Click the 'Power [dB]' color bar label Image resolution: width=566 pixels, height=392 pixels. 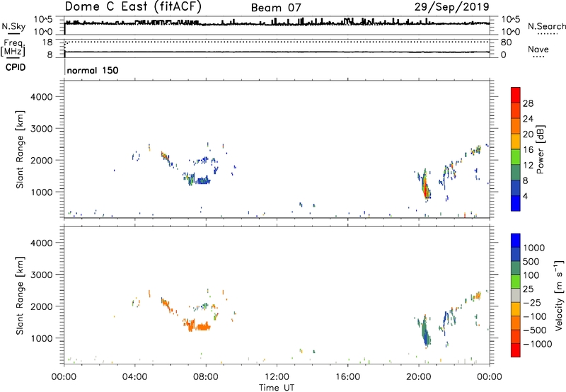pos(540,149)
